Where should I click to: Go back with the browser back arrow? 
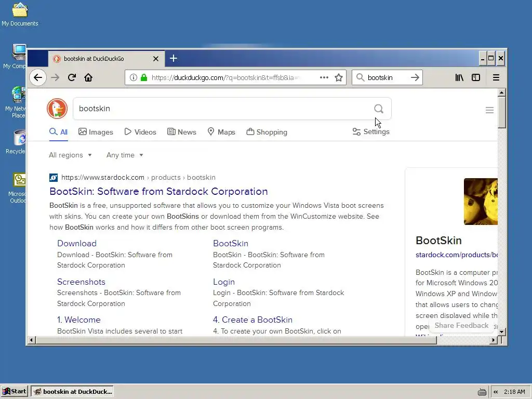point(37,78)
